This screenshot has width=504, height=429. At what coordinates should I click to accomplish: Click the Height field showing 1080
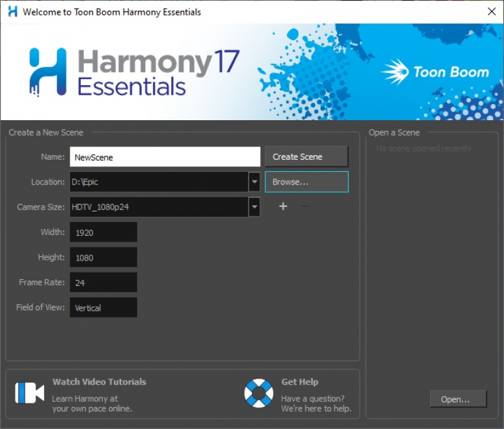[x=103, y=257]
